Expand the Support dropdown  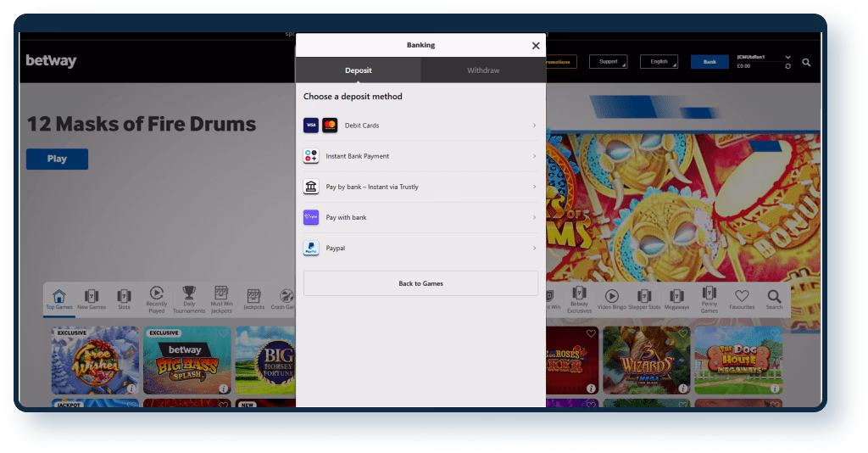click(x=609, y=62)
